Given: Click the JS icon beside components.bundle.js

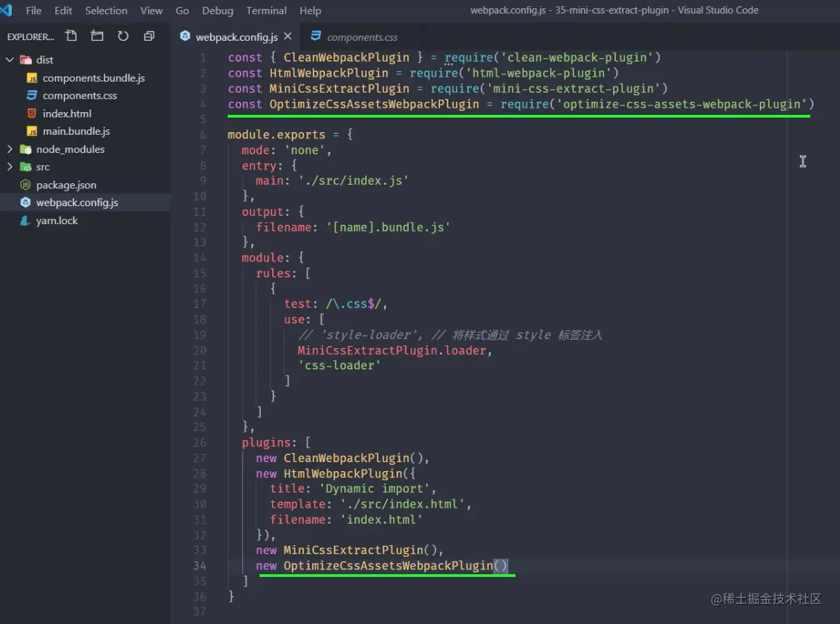Looking at the screenshot, I should click(x=31, y=78).
